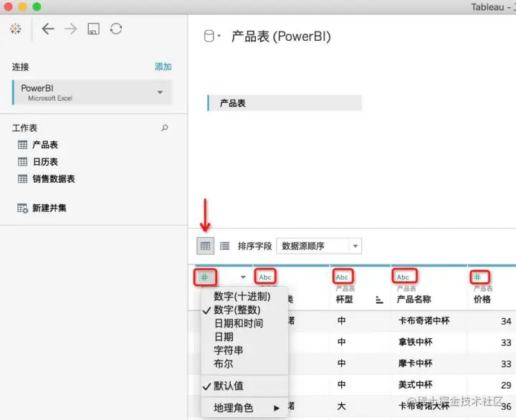Click the 卡布奇诺中杯 cell

click(424, 320)
